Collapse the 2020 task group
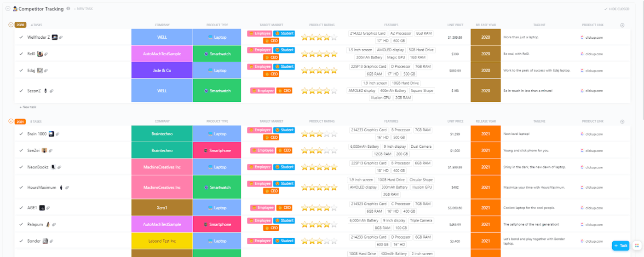Image resolution: width=644 pixels, height=257 pixels. tap(11, 25)
